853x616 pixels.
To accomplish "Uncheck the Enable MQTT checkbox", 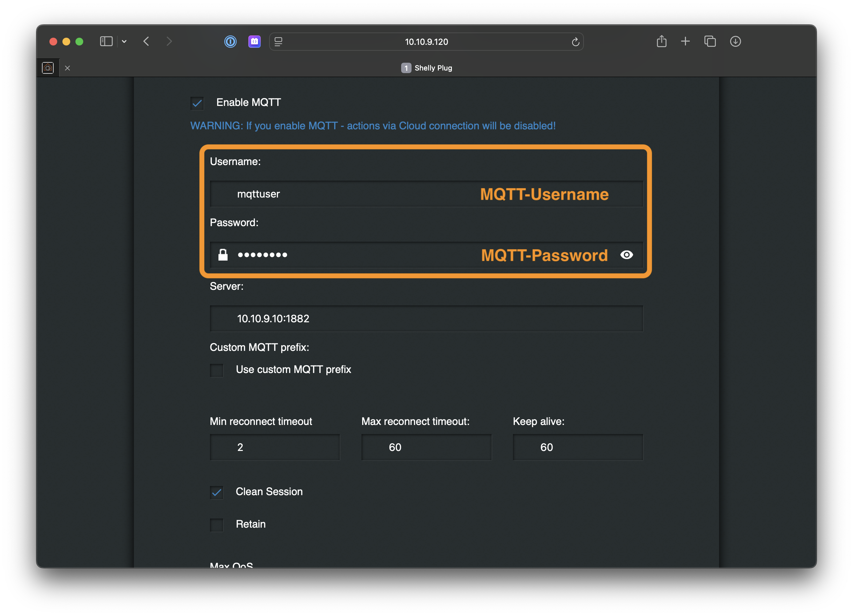I will pyautogui.click(x=197, y=103).
